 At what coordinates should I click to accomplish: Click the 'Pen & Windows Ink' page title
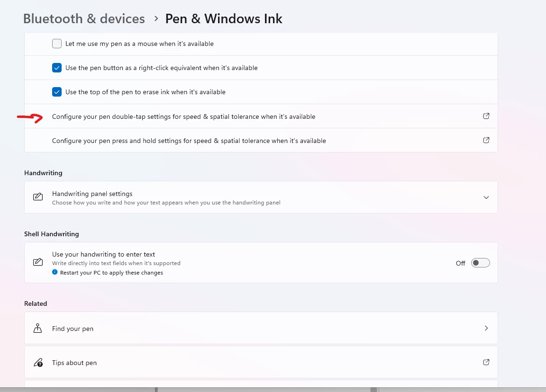pos(224,19)
